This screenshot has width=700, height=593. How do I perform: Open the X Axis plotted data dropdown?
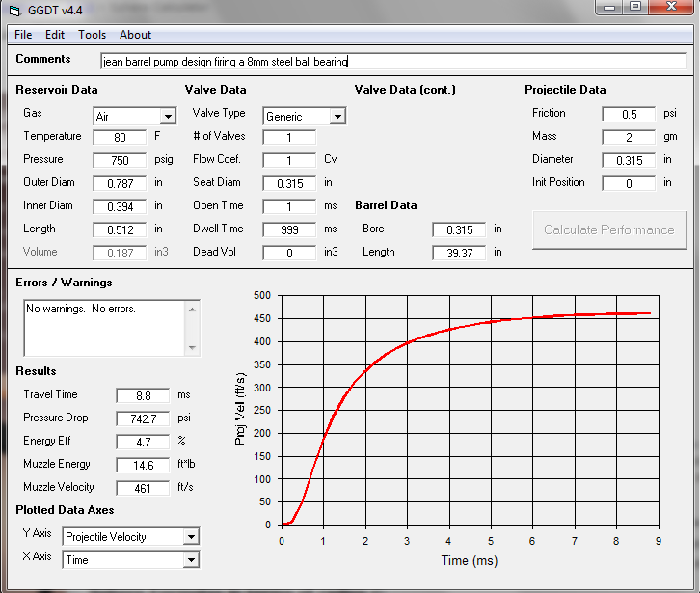coord(191,560)
